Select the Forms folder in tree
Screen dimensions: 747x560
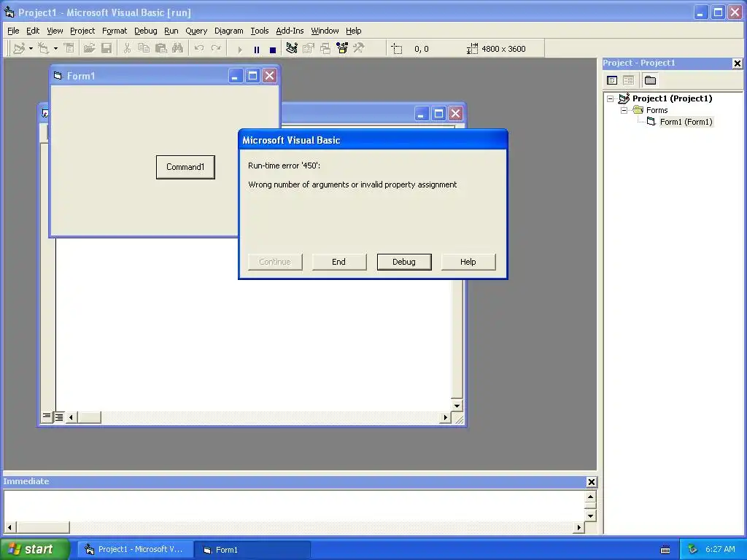coord(657,111)
